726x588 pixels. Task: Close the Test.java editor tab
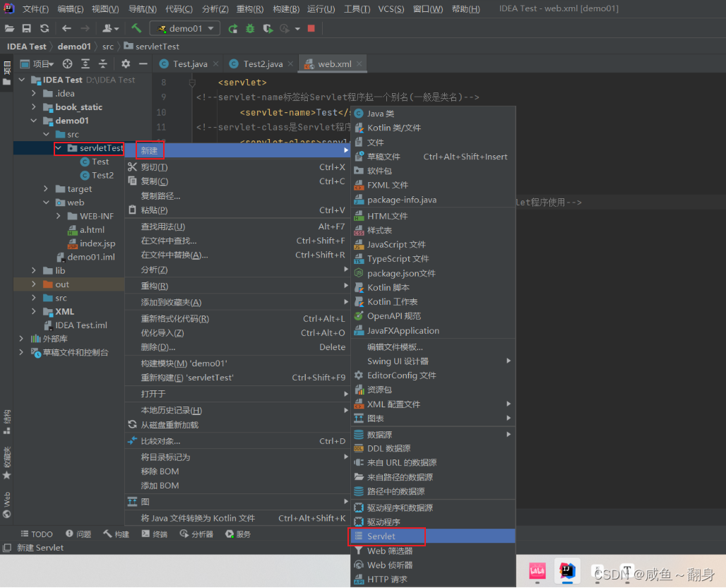(216, 64)
